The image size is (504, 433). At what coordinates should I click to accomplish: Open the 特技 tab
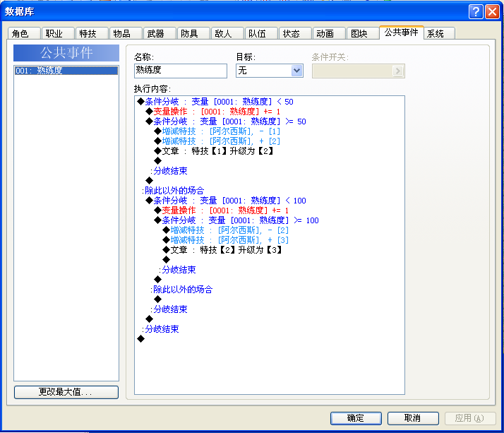tap(92, 33)
